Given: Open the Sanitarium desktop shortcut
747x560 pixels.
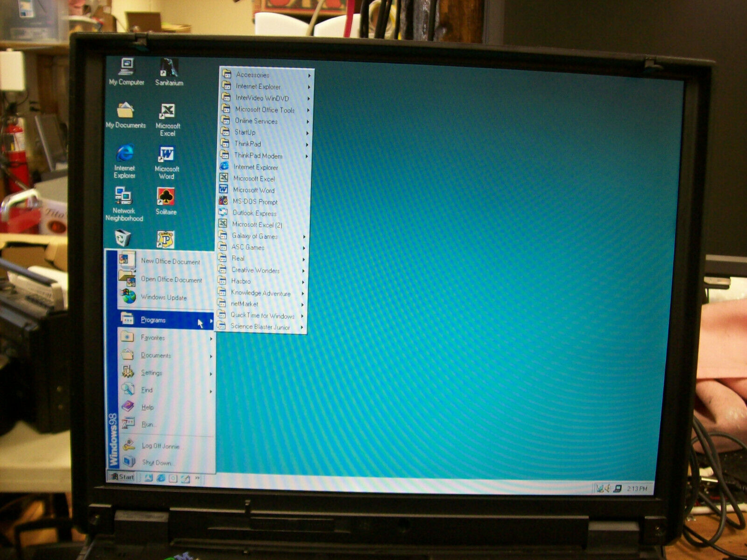Looking at the screenshot, I should [169, 72].
